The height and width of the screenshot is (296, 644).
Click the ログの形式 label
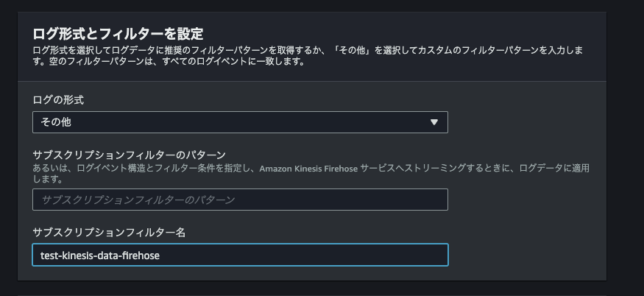(x=63, y=99)
